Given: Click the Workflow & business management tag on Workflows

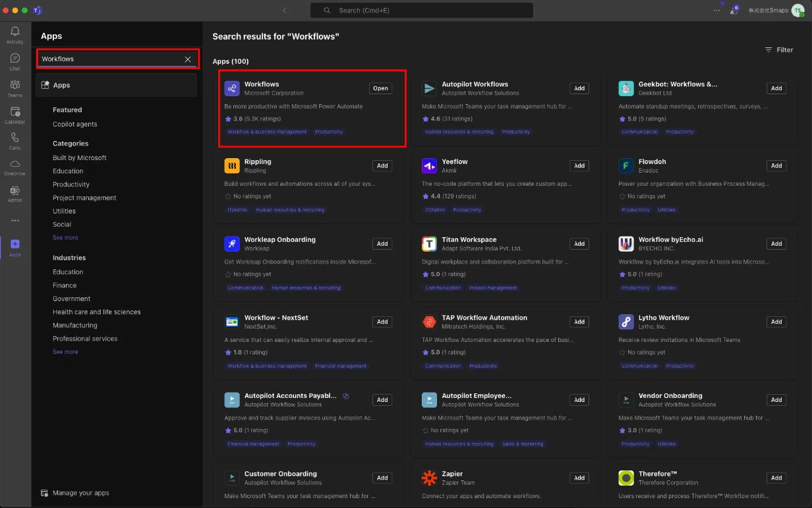Looking at the screenshot, I should pyautogui.click(x=267, y=132).
